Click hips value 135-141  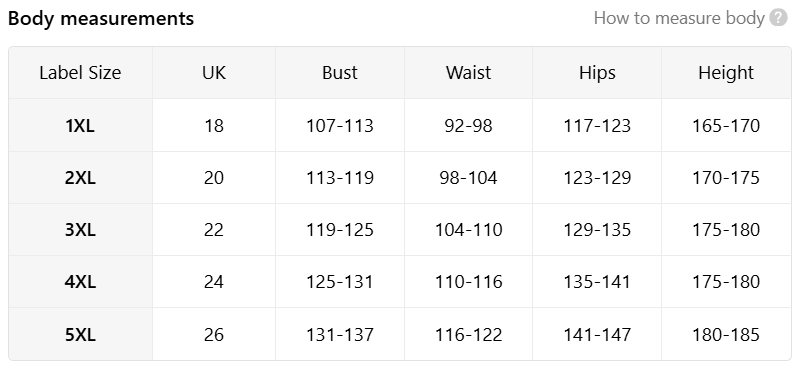tap(597, 282)
